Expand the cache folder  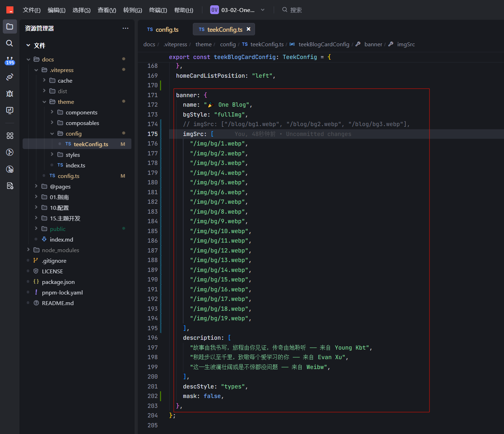[44, 81]
